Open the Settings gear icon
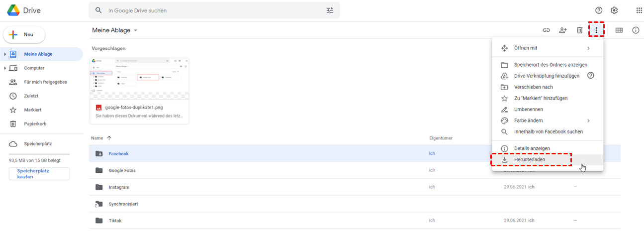The image size is (644, 235). click(x=614, y=10)
